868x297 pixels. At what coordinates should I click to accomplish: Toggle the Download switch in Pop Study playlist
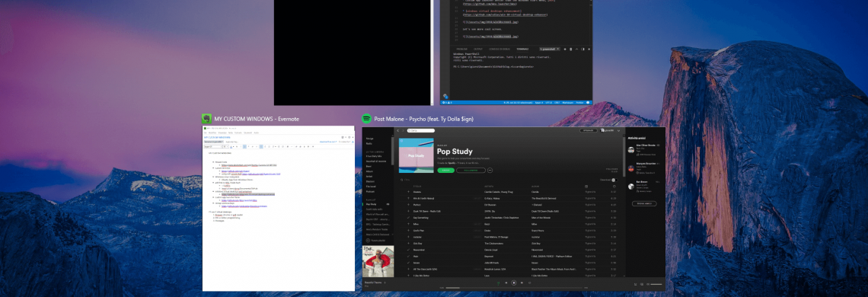click(x=614, y=180)
